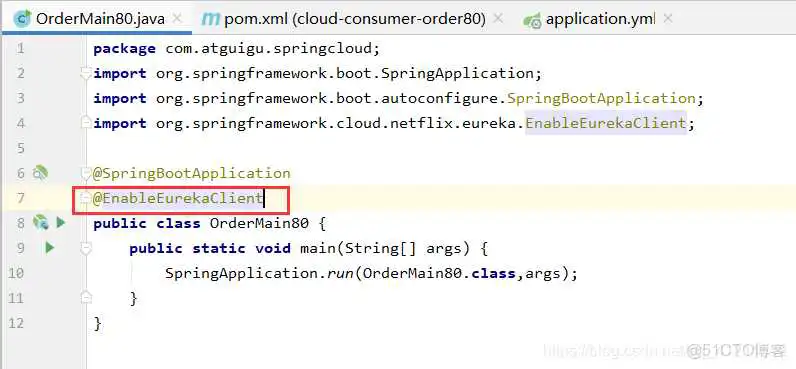The width and height of the screenshot is (796, 369).
Task: Click SpringBootApplication in the line 3 import
Action: point(602,98)
